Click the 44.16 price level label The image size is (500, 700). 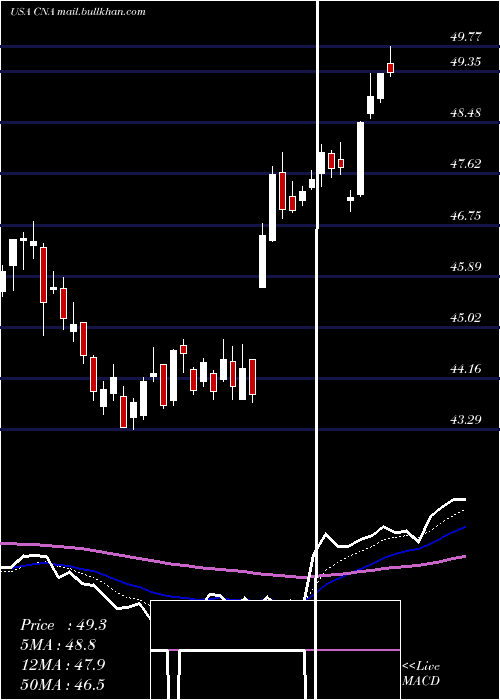click(x=466, y=369)
